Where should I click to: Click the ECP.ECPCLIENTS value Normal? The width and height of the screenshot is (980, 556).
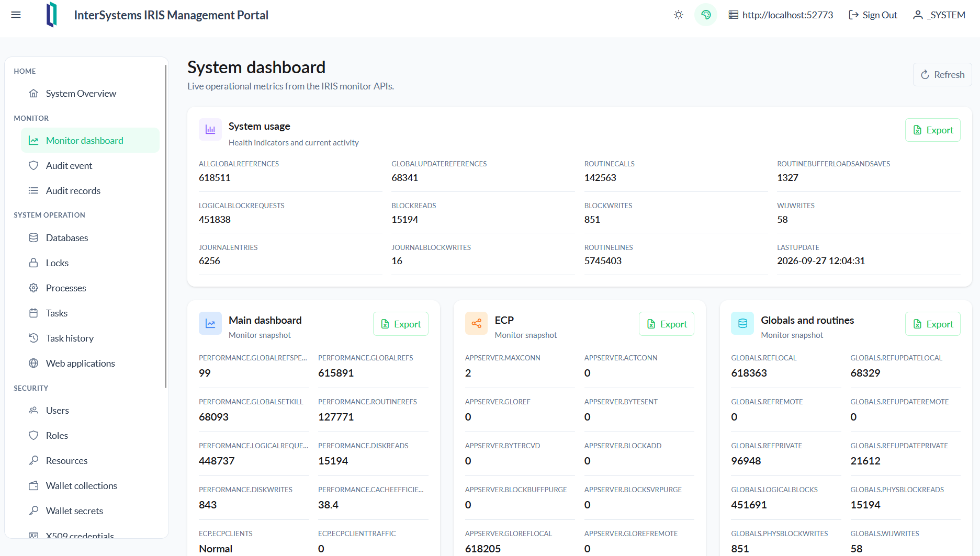[x=216, y=549]
